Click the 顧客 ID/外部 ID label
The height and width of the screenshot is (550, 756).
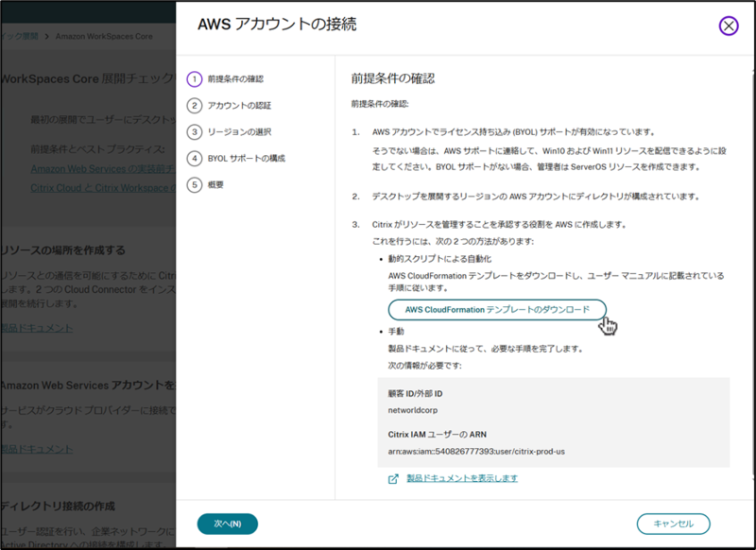pyautogui.click(x=415, y=394)
